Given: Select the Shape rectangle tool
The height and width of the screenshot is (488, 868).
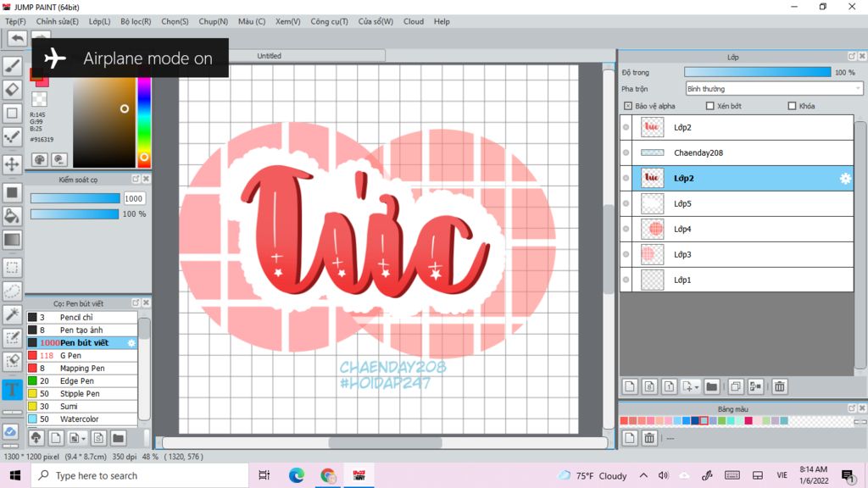Looking at the screenshot, I should point(12,114).
